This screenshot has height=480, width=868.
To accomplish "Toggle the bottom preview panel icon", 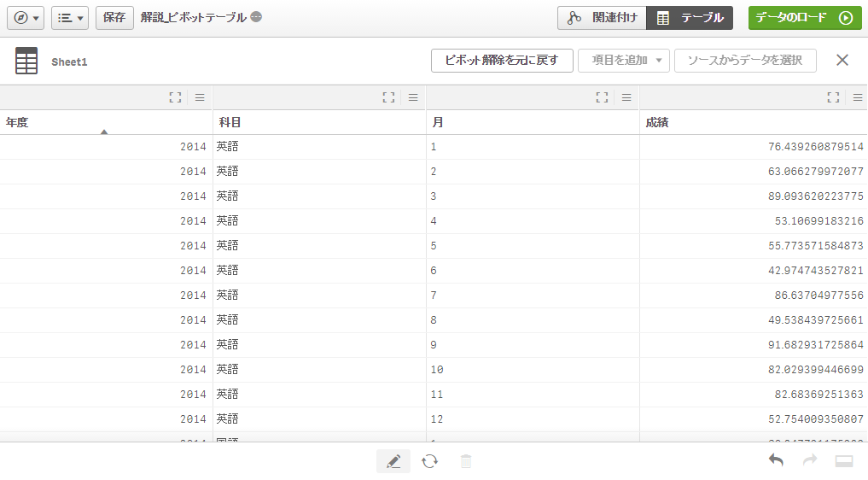I will tap(844, 461).
